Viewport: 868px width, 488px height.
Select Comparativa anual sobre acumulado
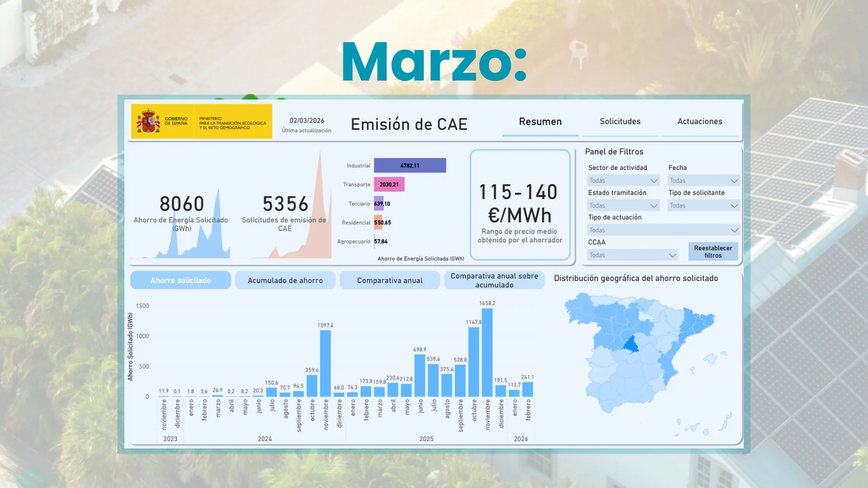494,280
